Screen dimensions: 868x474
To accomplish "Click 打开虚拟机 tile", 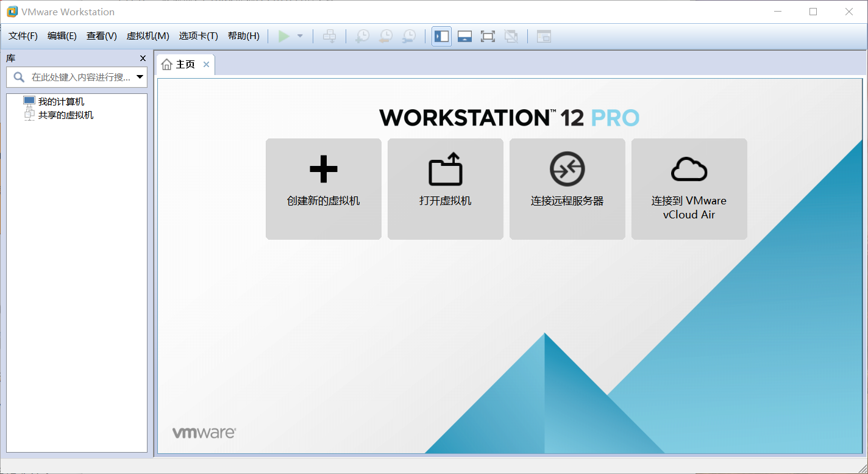I will coord(446,189).
